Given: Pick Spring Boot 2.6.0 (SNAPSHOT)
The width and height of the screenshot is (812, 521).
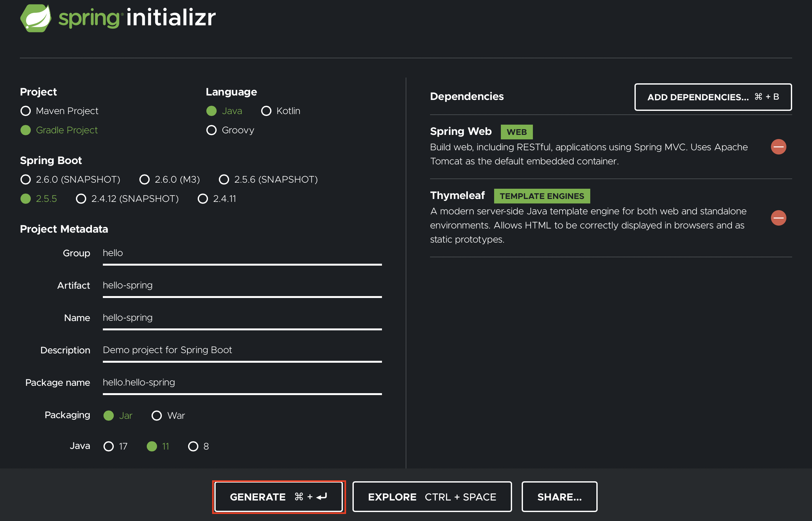Looking at the screenshot, I should [26, 180].
